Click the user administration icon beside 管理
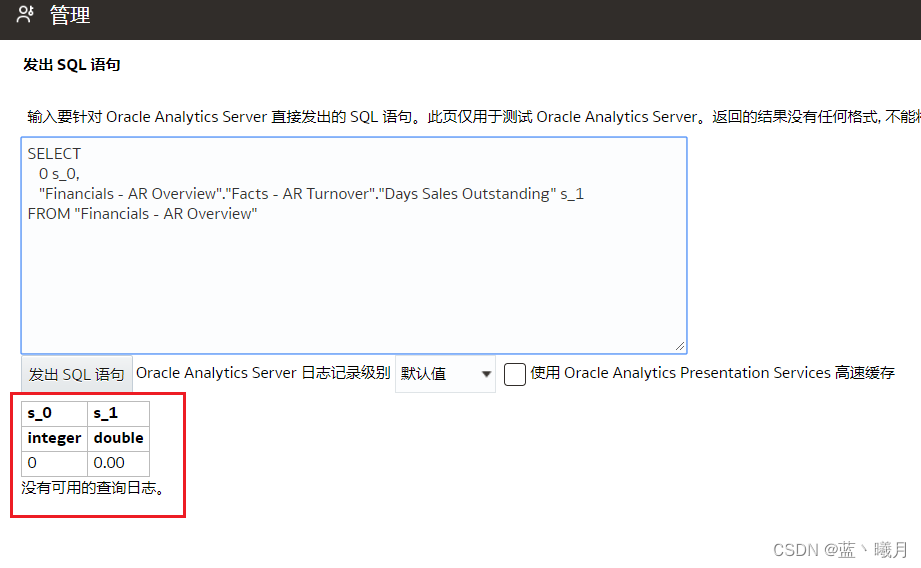921x568 pixels. point(25,14)
